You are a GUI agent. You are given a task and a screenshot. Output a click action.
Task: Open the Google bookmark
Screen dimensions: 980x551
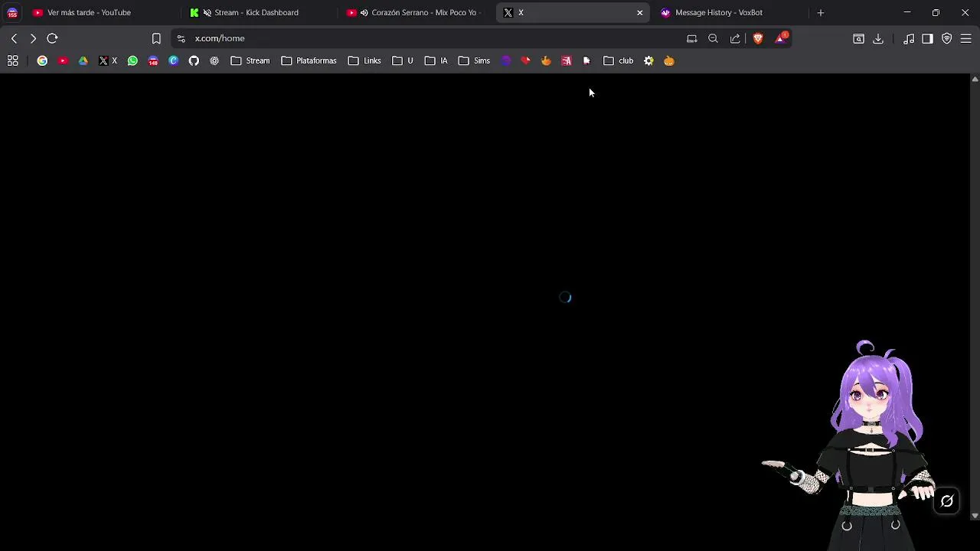[42, 60]
